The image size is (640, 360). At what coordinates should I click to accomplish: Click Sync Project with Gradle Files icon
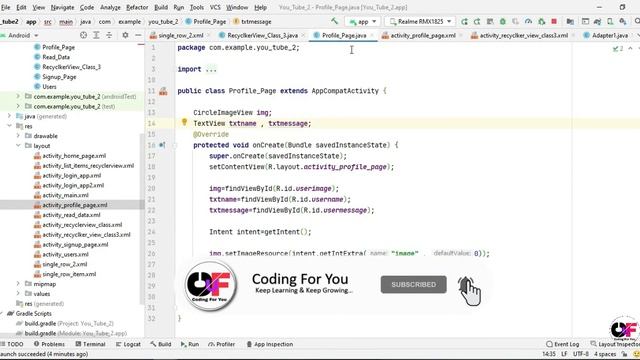click(598, 22)
